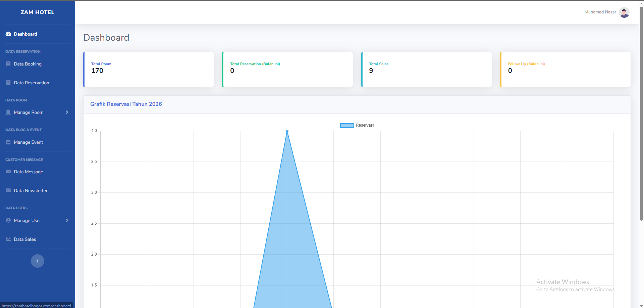Click the 170 total room value
Image resolution: width=644 pixels, height=308 pixels.
pyautogui.click(x=97, y=71)
